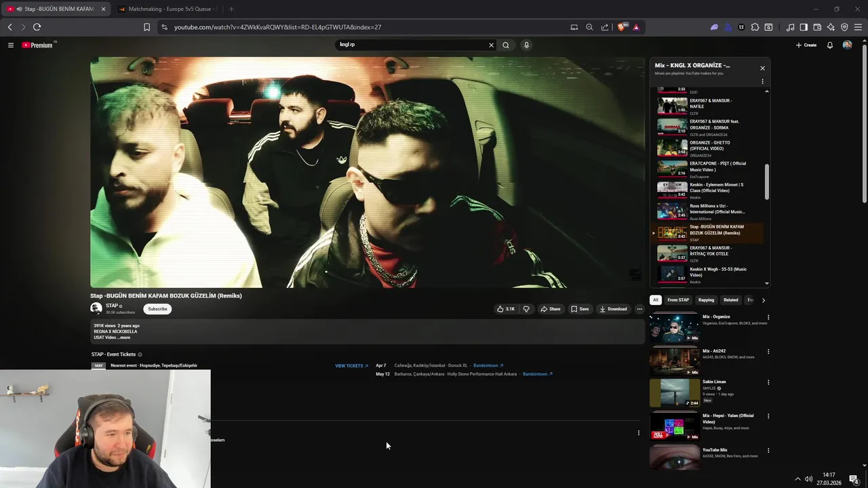
Task: Open options for Sakin Liman
Action: coord(768,382)
